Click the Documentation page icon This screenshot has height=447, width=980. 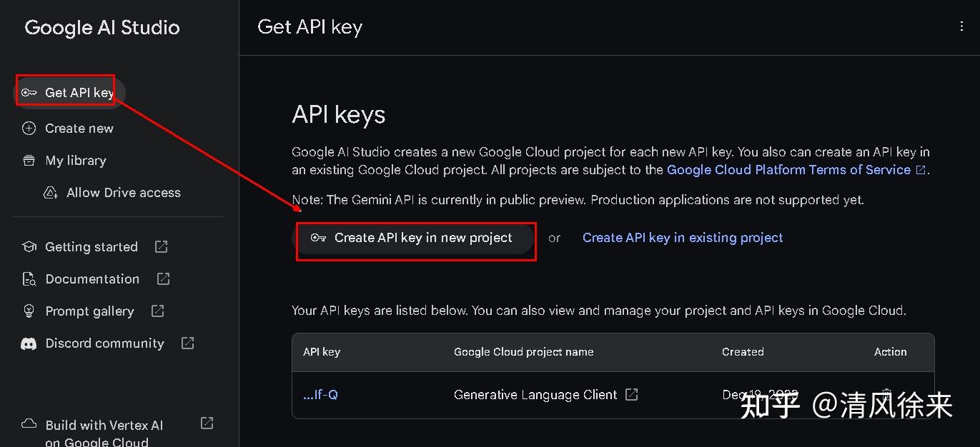pos(29,279)
